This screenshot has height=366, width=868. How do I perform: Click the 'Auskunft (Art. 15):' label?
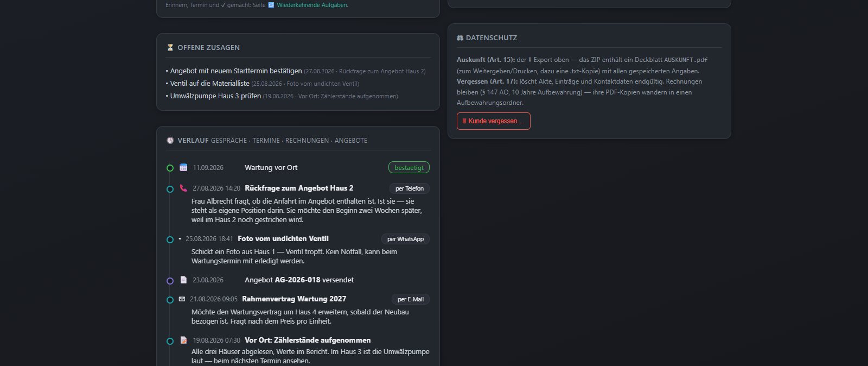click(x=486, y=60)
